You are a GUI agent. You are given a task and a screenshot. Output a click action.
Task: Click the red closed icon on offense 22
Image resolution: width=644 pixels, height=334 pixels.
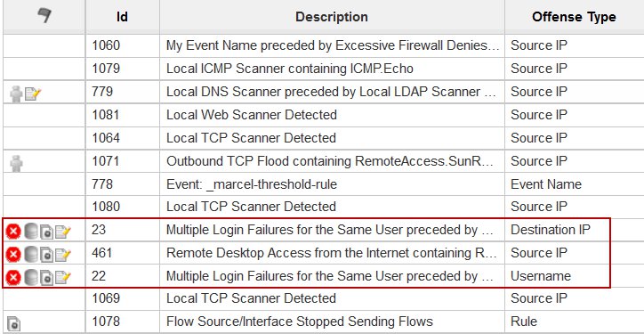tap(13, 278)
